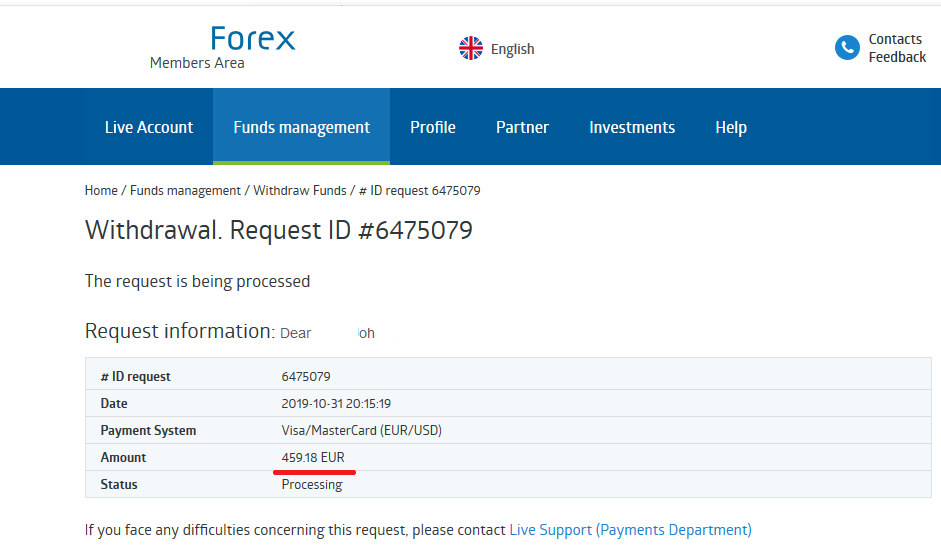Click the date value 2019-10-31 20:15:19

tap(336, 404)
